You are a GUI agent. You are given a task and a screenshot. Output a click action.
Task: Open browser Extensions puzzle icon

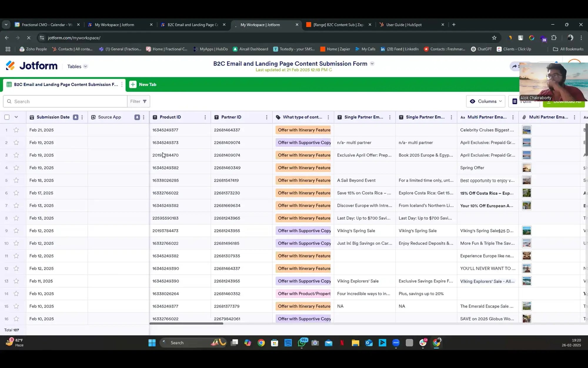554,38
